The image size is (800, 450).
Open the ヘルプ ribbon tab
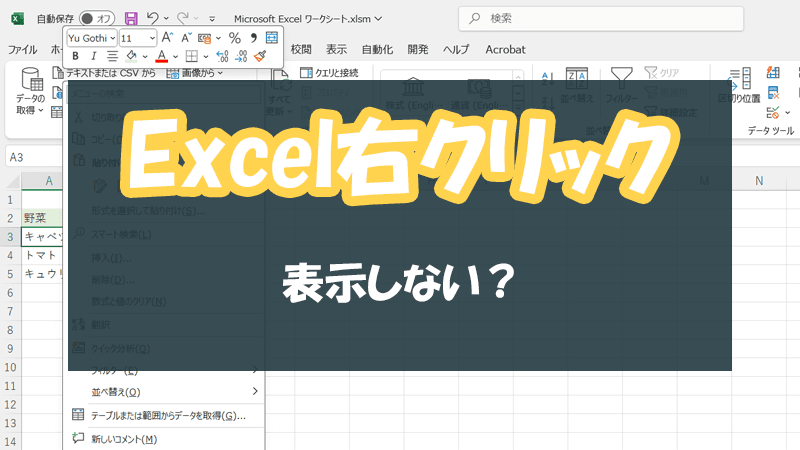tap(456, 49)
